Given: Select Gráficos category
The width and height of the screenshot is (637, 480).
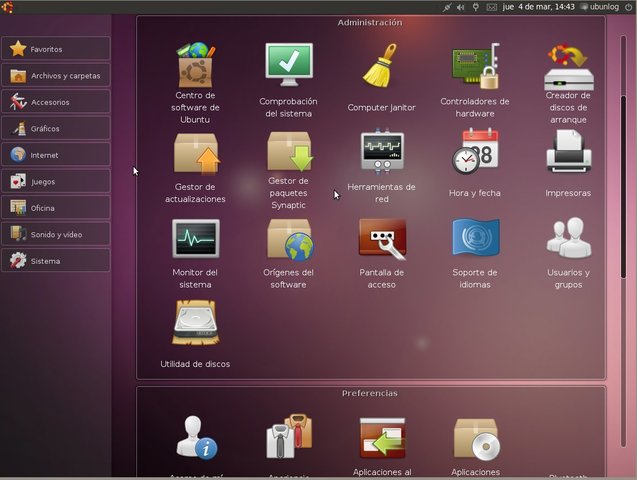Looking at the screenshot, I should coord(56,128).
